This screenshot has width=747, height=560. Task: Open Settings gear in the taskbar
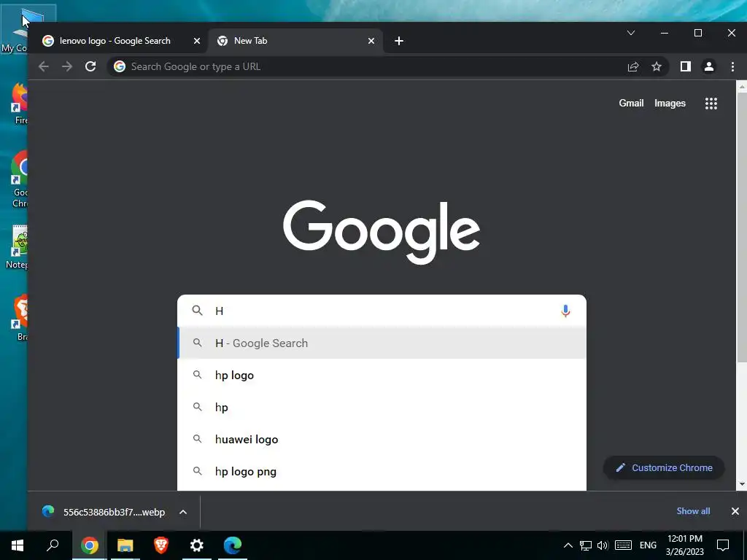tap(197, 545)
